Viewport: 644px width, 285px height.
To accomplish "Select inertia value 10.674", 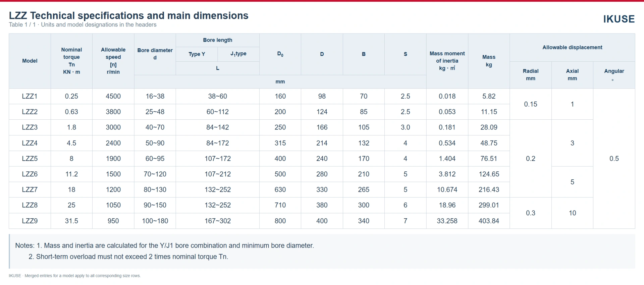I will 447,190.
